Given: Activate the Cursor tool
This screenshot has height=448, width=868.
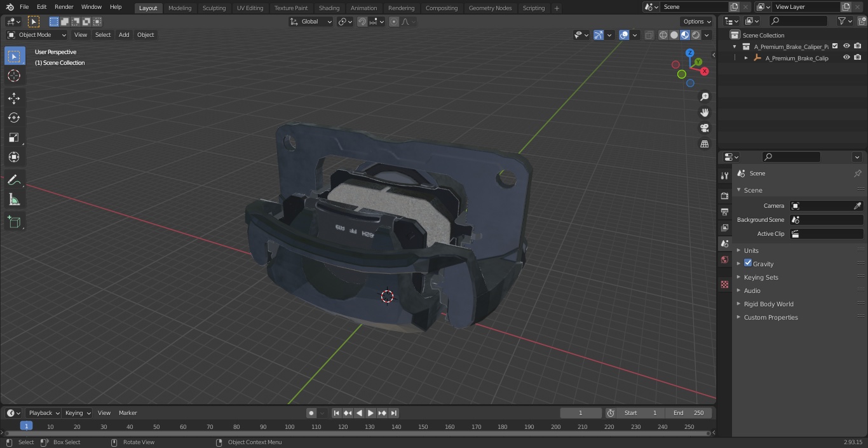Looking at the screenshot, I should coord(14,76).
